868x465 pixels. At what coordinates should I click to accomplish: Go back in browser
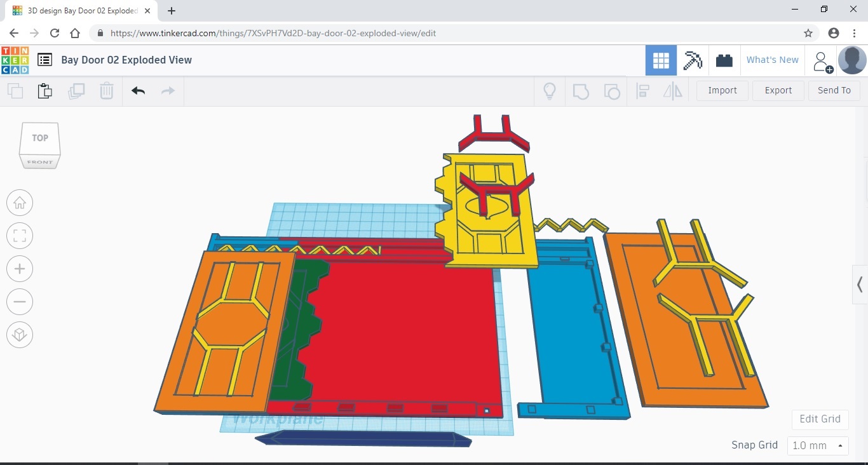tap(14, 33)
